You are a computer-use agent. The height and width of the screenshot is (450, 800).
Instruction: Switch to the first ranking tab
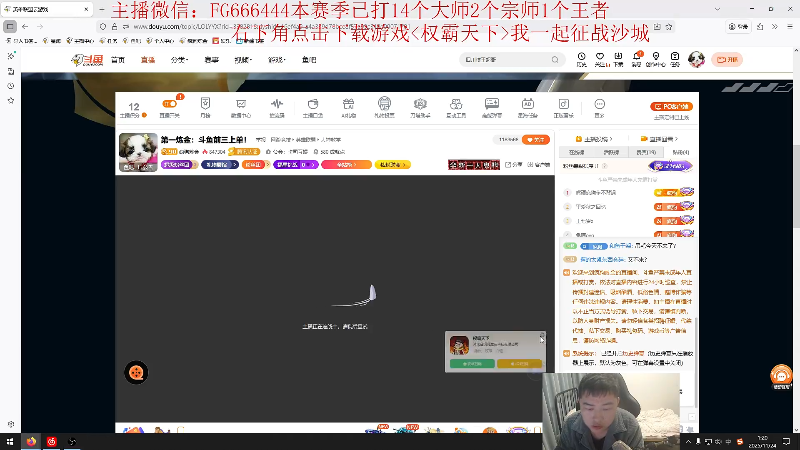tap(577, 153)
